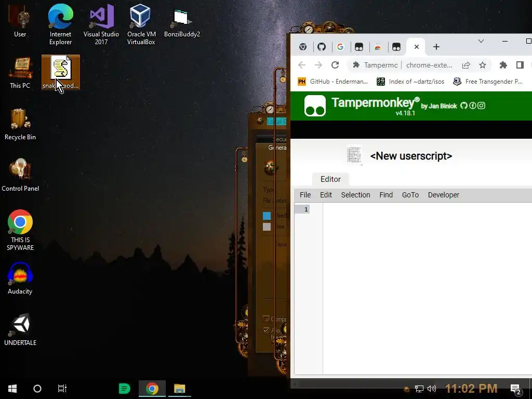This screenshot has width=532, height=399.
Task: Select the BonziBuddy2 desktop icon
Action: pyautogui.click(x=182, y=22)
